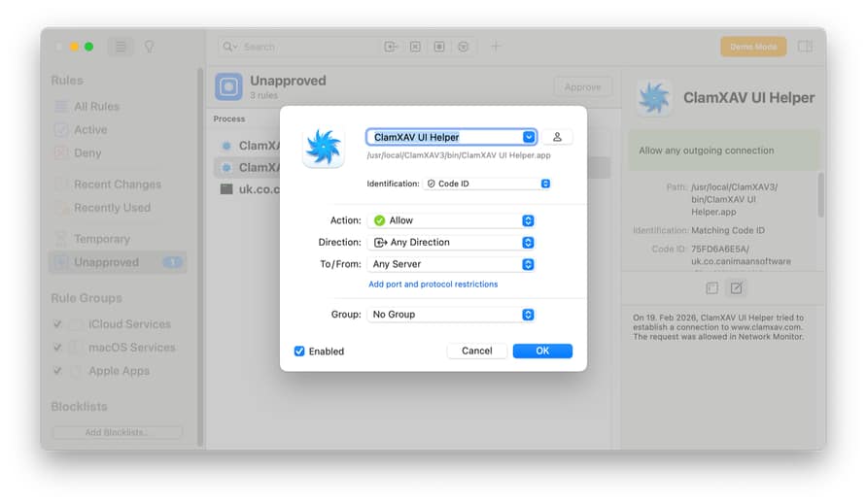This screenshot has height=504, width=867.
Task: Uncheck the Apple Apps rule group checkbox
Action: pos(57,371)
